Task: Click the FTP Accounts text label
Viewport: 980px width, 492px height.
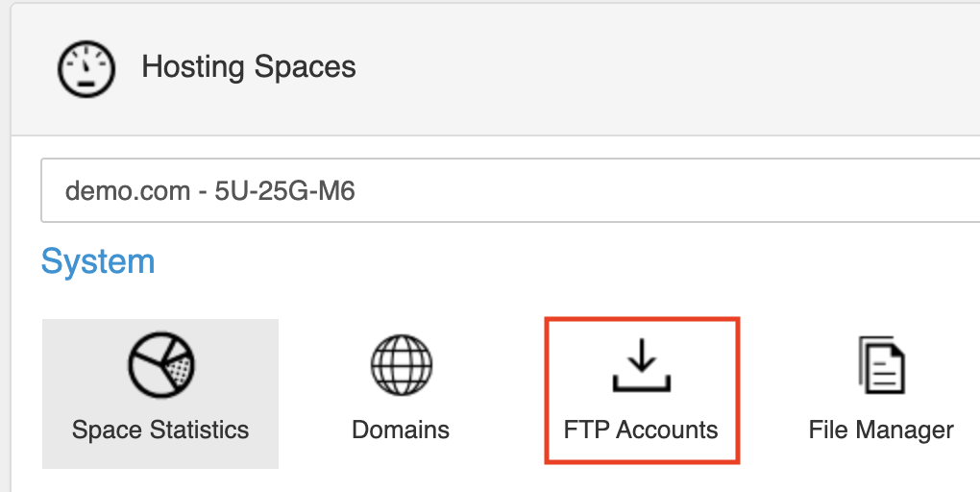Action: (x=641, y=430)
